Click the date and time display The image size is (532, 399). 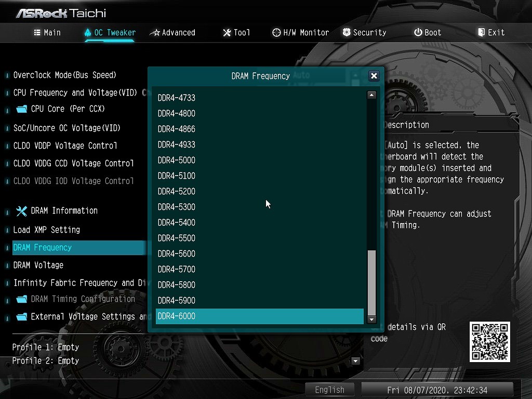pyautogui.click(x=437, y=390)
